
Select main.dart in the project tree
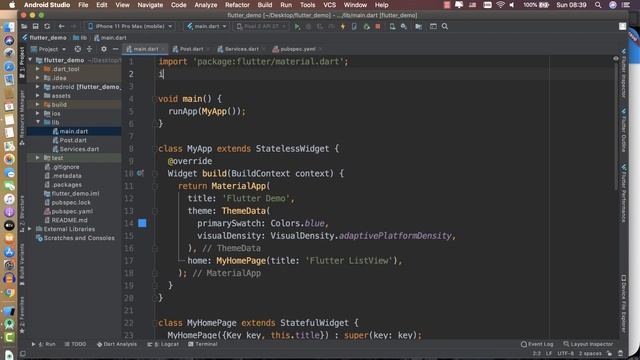pos(73,131)
